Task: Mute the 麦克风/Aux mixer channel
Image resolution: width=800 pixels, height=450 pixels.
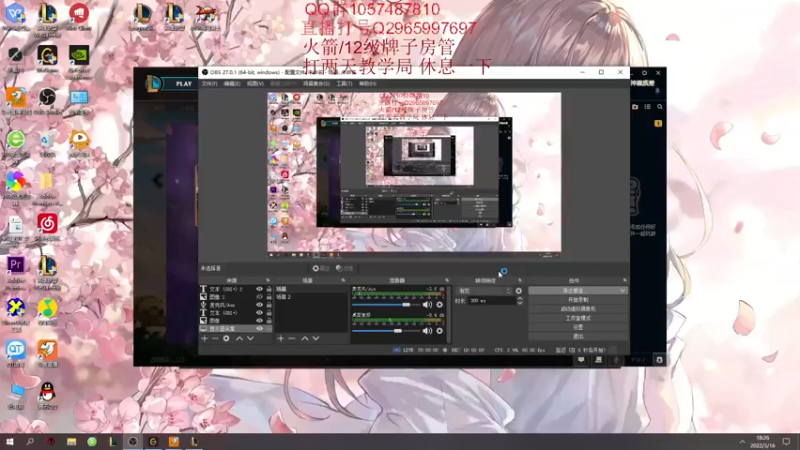Action: [427, 305]
